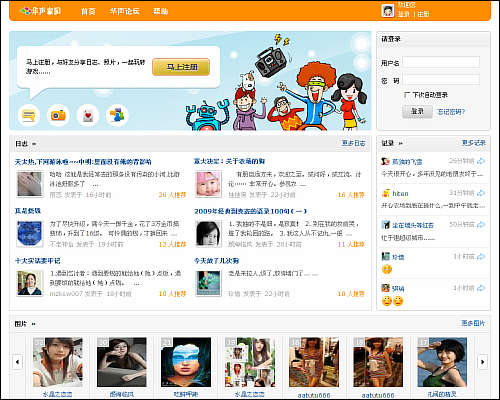The width and height of the screenshot is (500, 400).
Task: Expand the 日志 section double arrow
Action: click(x=34, y=144)
